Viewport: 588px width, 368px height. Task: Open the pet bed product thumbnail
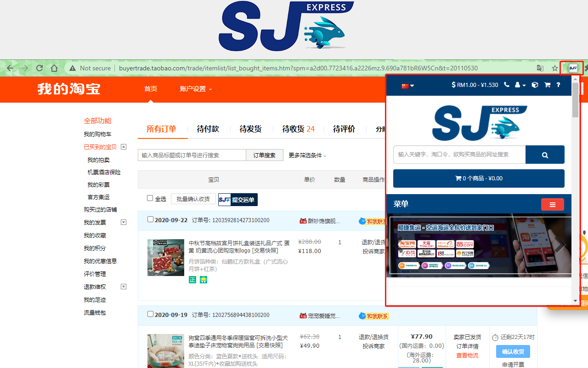coord(166,351)
